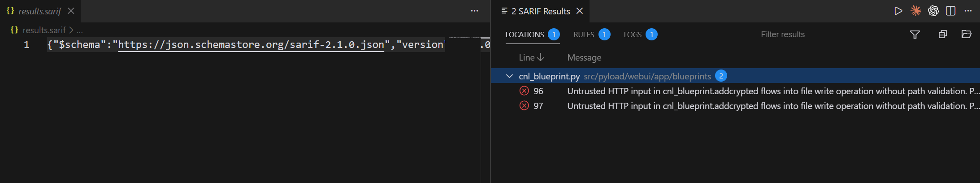
Task: Switch to the RULES tab
Action: click(584, 35)
